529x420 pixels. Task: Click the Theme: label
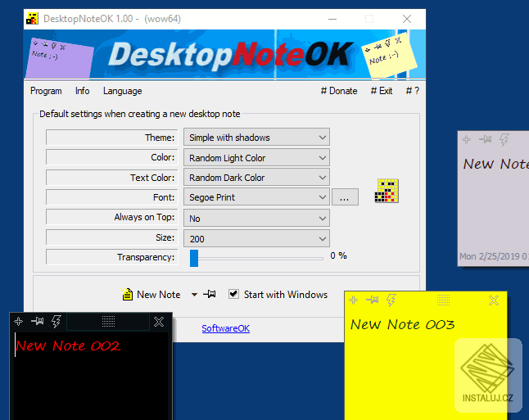(x=160, y=138)
